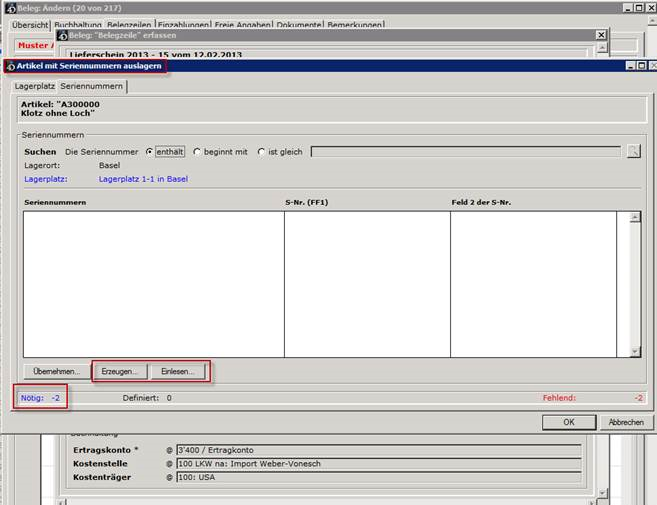657x505 pixels.
Task: Click the search magnifier icon beside serial number field
Action: tap(632, 152)
